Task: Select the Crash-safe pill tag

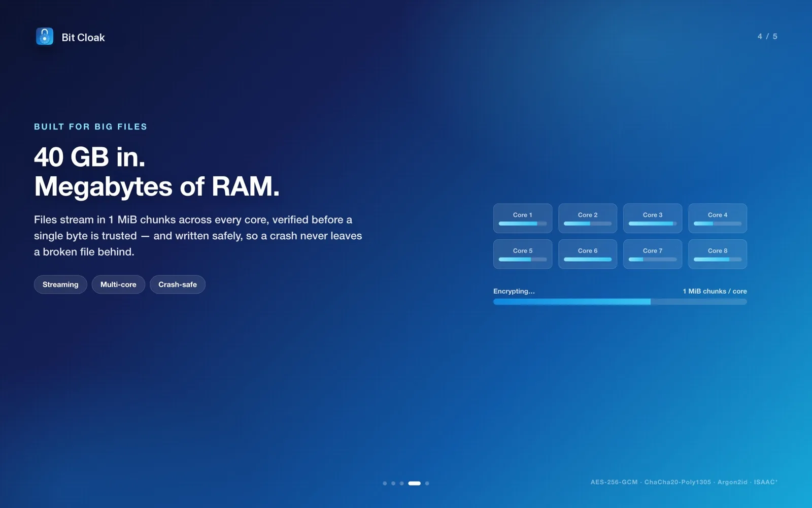Action: pyautogui.click(x=178, y=284)
